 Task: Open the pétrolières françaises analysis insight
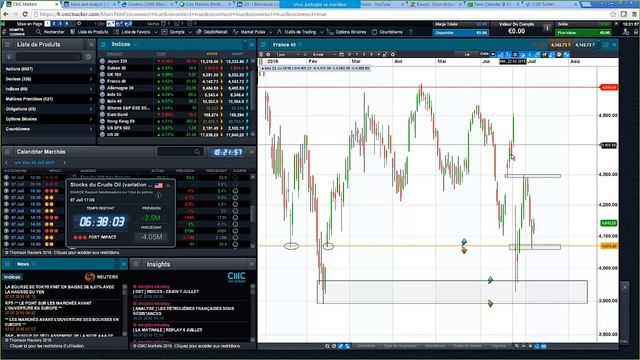(x=183, y=311)
